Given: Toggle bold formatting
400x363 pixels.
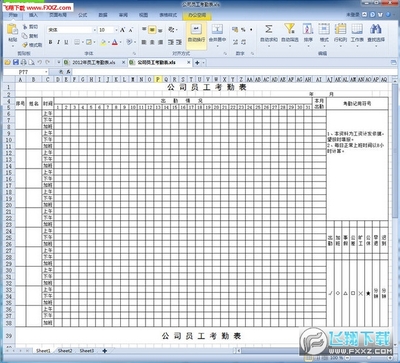Looking at the screenshot, I should click(x=50, y=42).
